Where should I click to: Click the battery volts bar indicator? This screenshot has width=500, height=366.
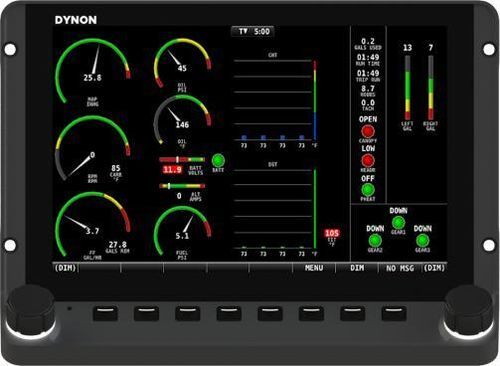coord(182,160)
